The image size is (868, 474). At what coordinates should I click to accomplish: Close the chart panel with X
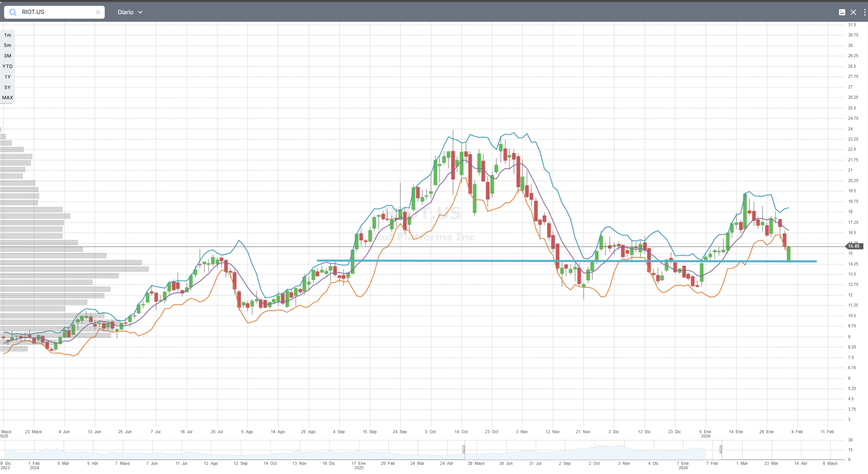(853, 12)
